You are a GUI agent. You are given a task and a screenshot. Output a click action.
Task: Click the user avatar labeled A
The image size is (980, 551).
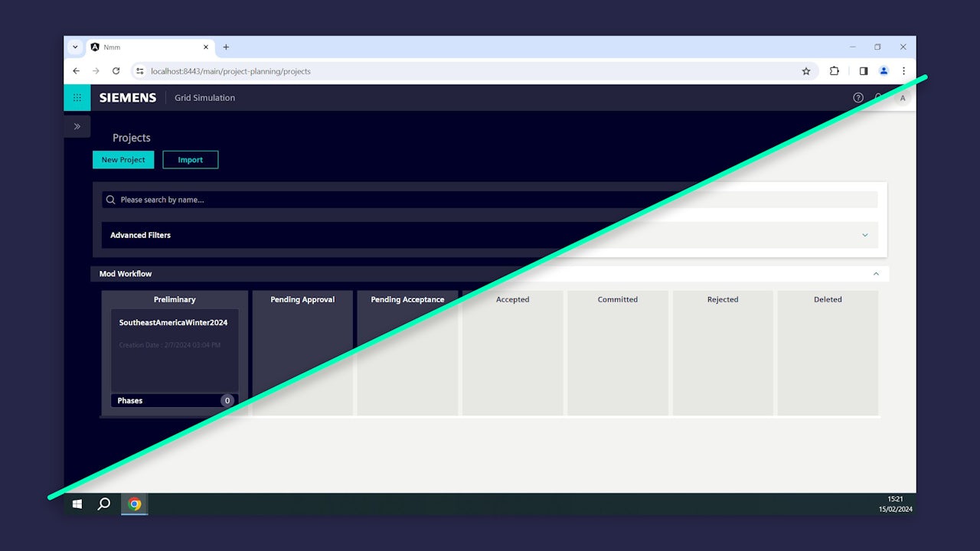[x=902, y=98]
